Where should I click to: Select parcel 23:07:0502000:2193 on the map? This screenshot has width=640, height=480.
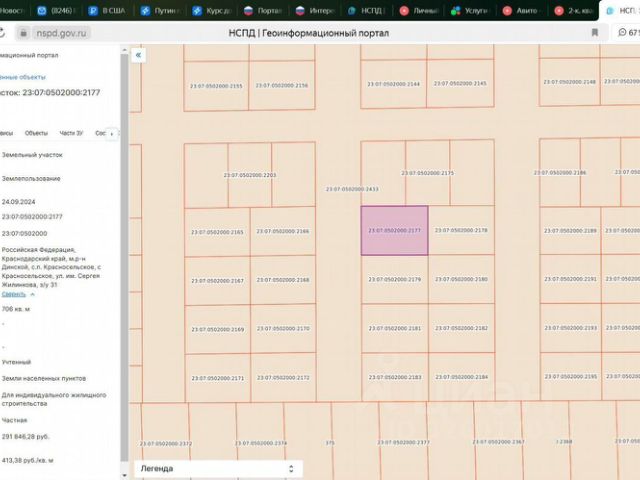click(570, 328)
